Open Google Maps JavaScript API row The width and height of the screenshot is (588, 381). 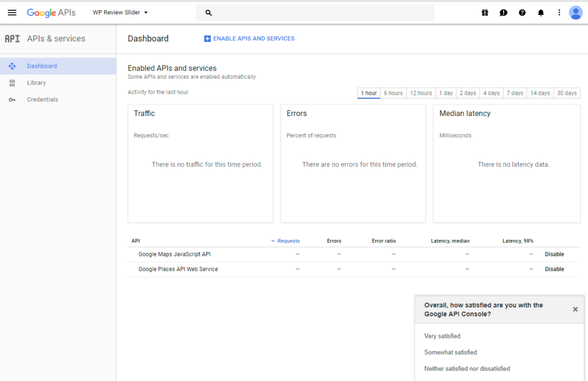pos(175,254)
